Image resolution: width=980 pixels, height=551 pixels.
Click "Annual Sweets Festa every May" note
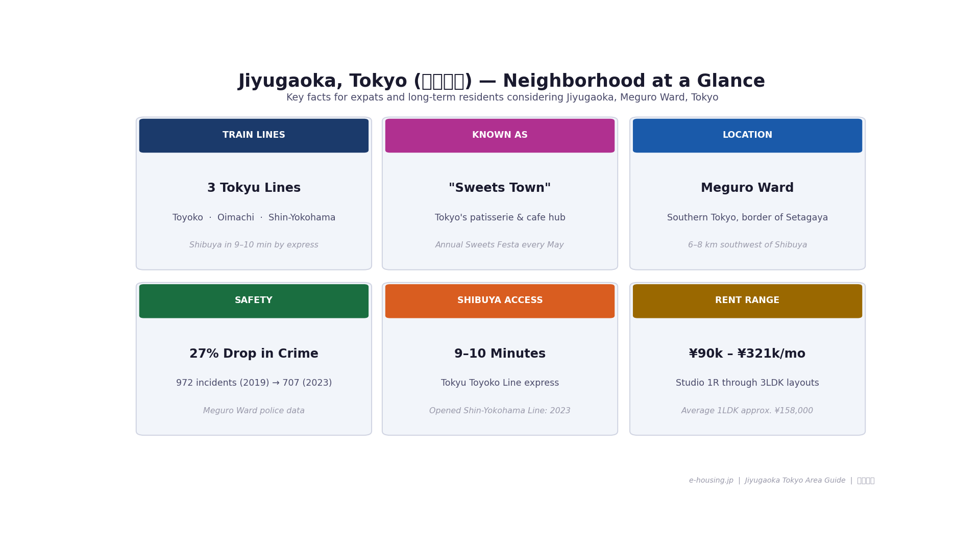click(x=500, y=245)
